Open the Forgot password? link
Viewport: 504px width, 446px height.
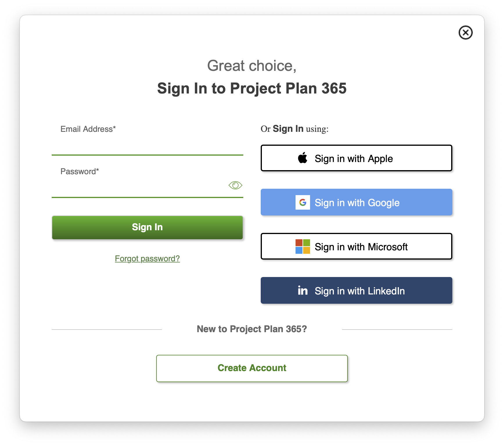[147, 258]
